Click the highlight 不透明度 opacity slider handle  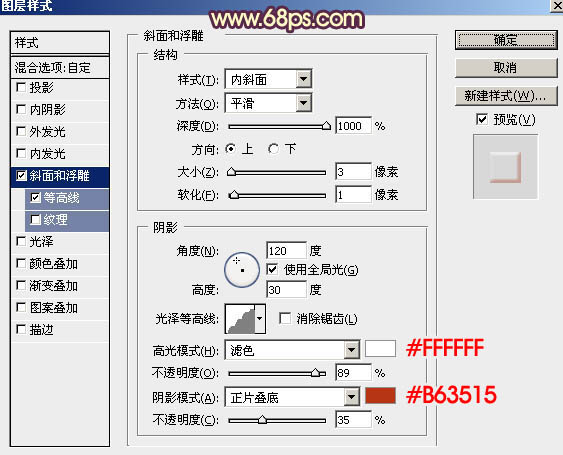pos(315,373)
